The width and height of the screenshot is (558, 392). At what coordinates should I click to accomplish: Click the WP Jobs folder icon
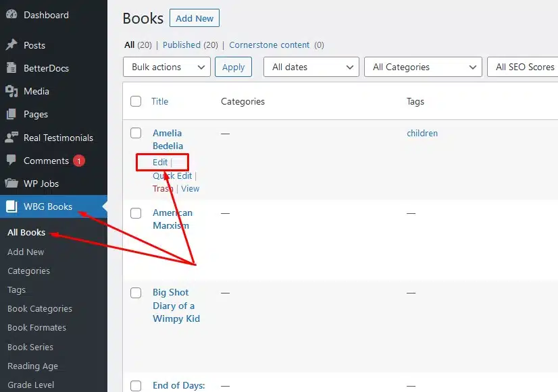pos(11,184)
